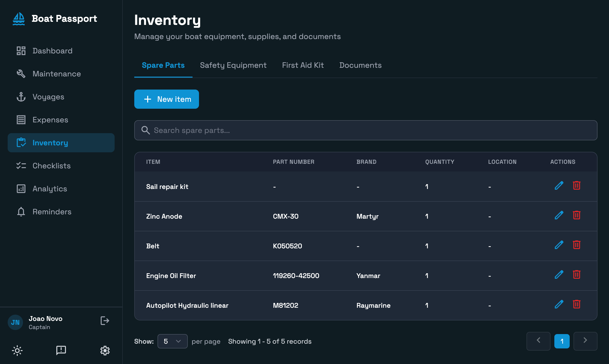This screenshot has width=609, height=364.
Task: Edit the Autopilot Hydraulic linear entry
Action: 559,304
